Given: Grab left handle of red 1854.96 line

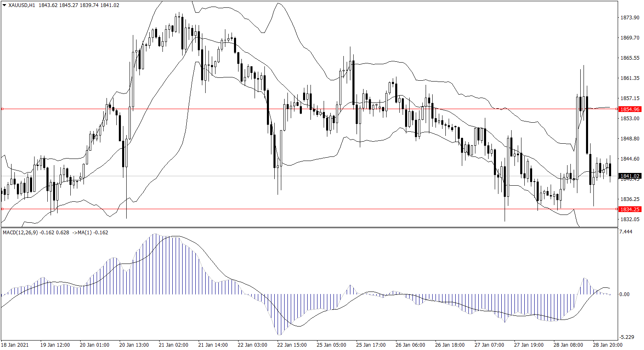Looking at the screenshot, I should pyautogui.click(x=2, y=109).
